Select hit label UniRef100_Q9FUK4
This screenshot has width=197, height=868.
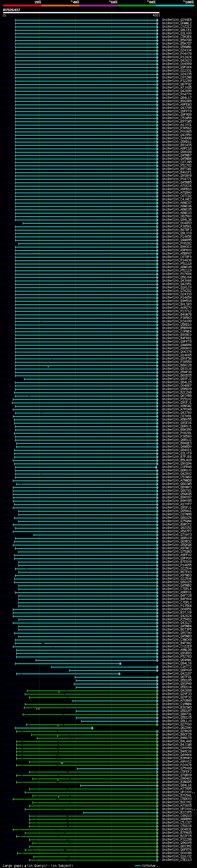point(177,67)
